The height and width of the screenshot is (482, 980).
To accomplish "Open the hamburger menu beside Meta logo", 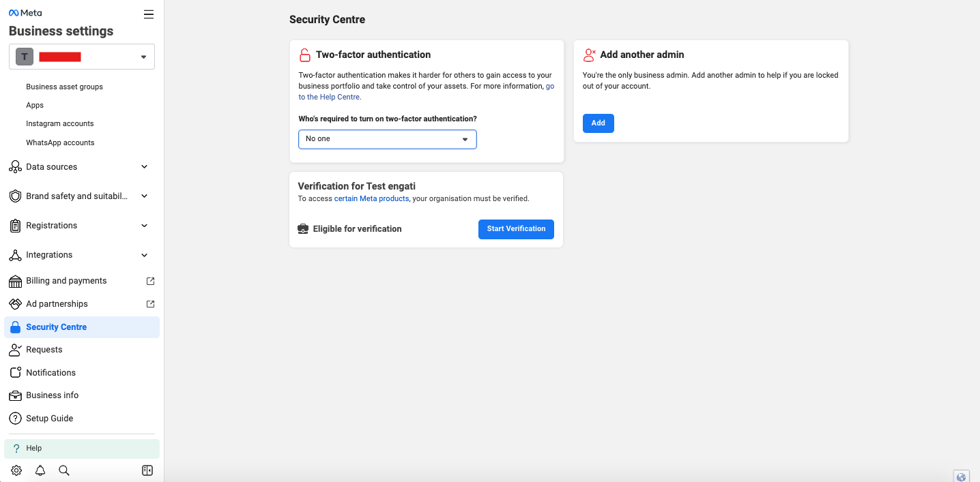I will [x=149, y=14].
